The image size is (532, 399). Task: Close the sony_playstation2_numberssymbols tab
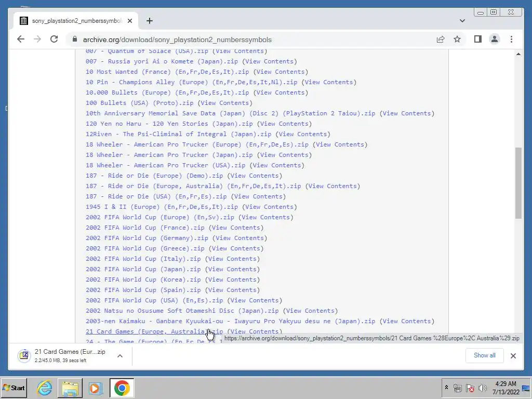click(x=129, y=21)
